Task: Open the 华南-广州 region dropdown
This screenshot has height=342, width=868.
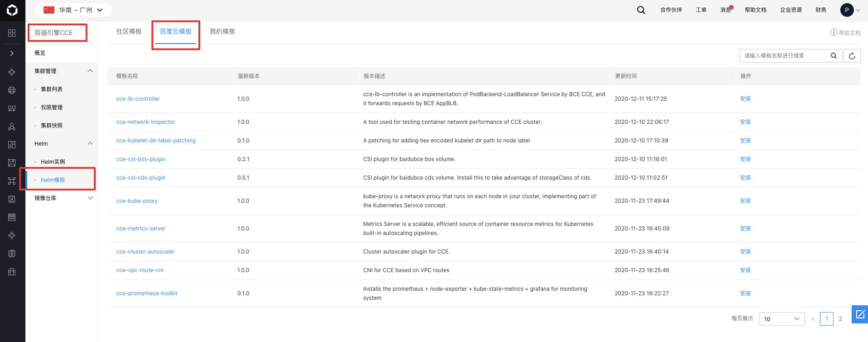Action: 73,10
